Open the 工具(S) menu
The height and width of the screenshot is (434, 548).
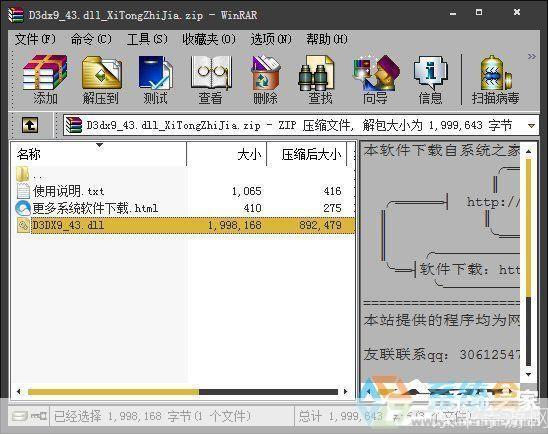point(147,39)
